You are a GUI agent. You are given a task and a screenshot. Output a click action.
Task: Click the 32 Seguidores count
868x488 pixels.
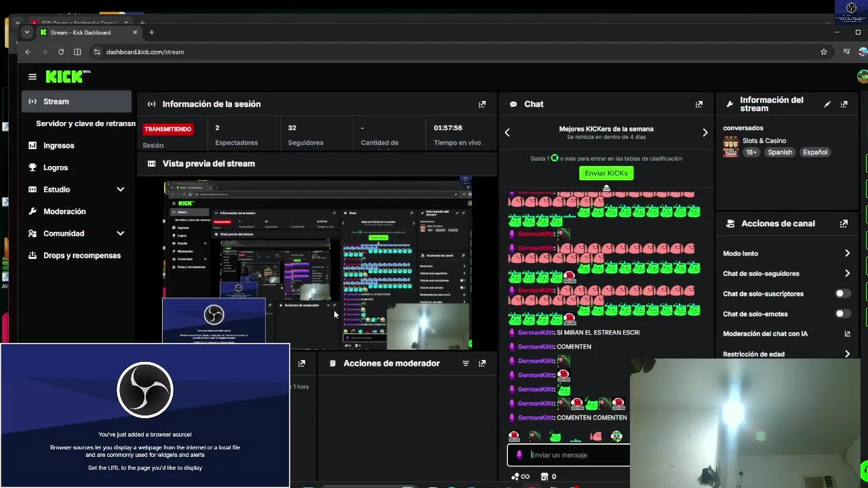click(292, 128)
